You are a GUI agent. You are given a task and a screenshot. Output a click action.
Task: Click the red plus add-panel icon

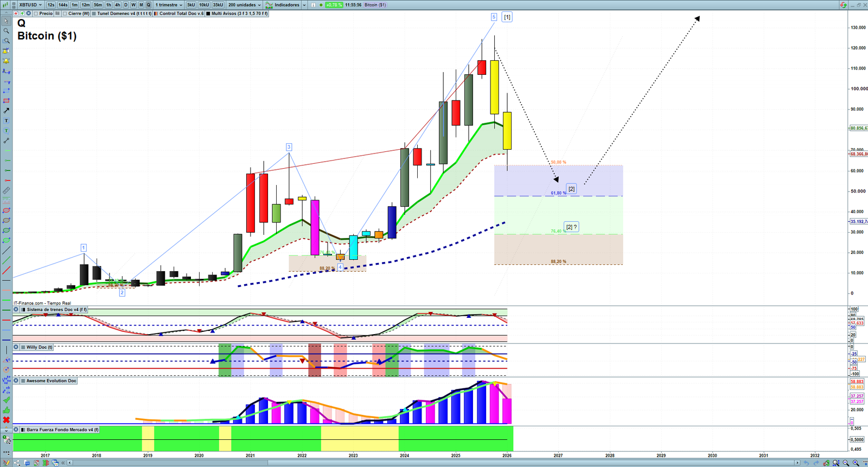coord(16,14)
